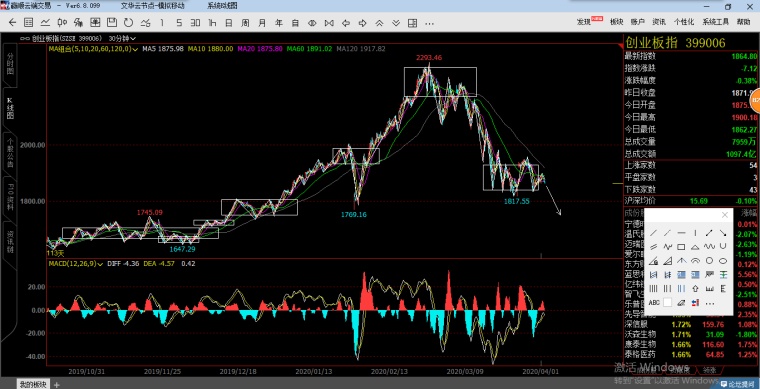This screenshot has width=760, height=389.
Task: Select the horizontal line drawing tool
Action: pos(681,233)
